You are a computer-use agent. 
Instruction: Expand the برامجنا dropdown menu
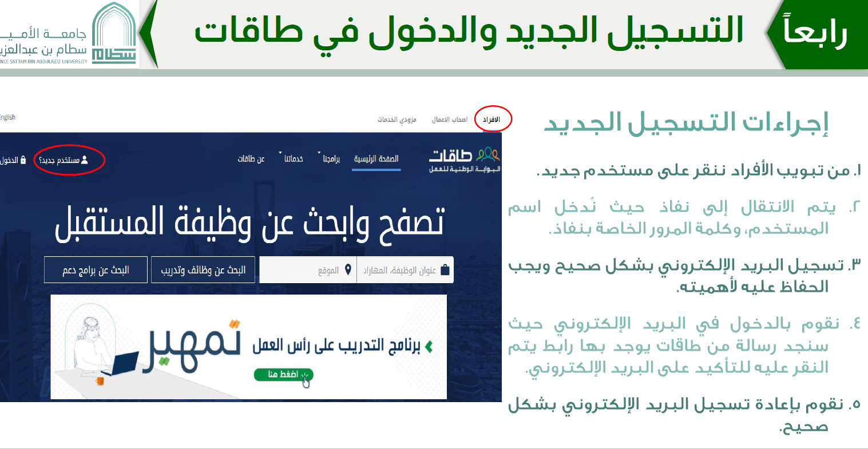pyautogui.click(x=330, y=159)
